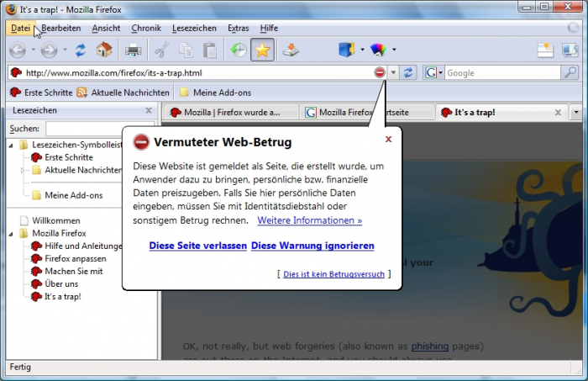Follow the Weitere Informationen link
This screenshot has height=381, width=588.
pyautogui.click(x=310, y=220)
